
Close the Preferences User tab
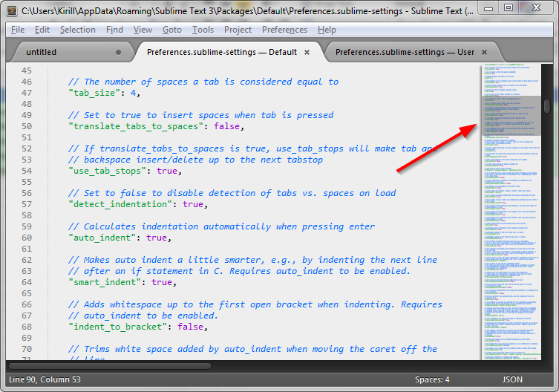(x=484, y=53)
